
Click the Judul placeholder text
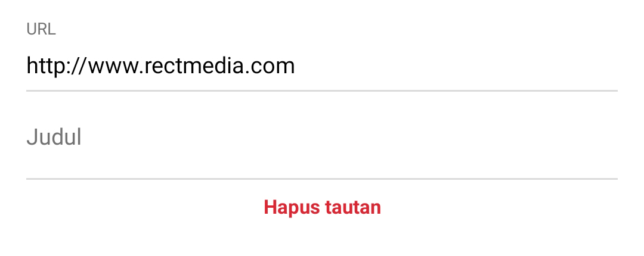pyautogui.click(x=54, y=137)
